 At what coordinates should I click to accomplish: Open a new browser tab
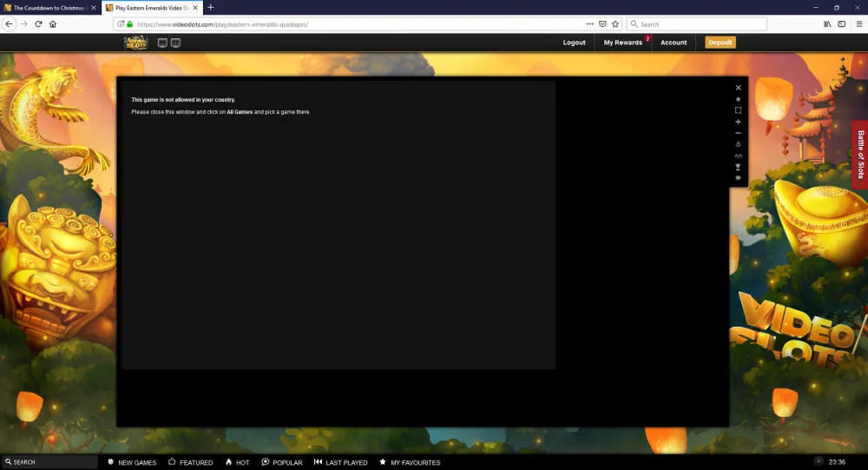coord(210,8)
